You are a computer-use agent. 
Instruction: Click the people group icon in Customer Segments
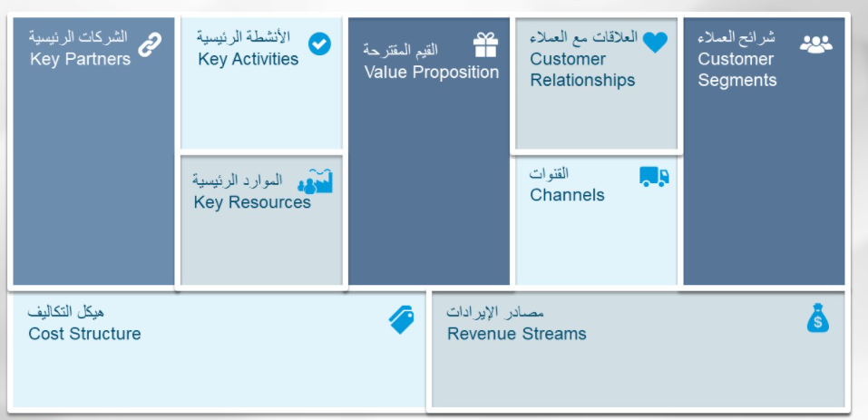(x=815, y=43)
